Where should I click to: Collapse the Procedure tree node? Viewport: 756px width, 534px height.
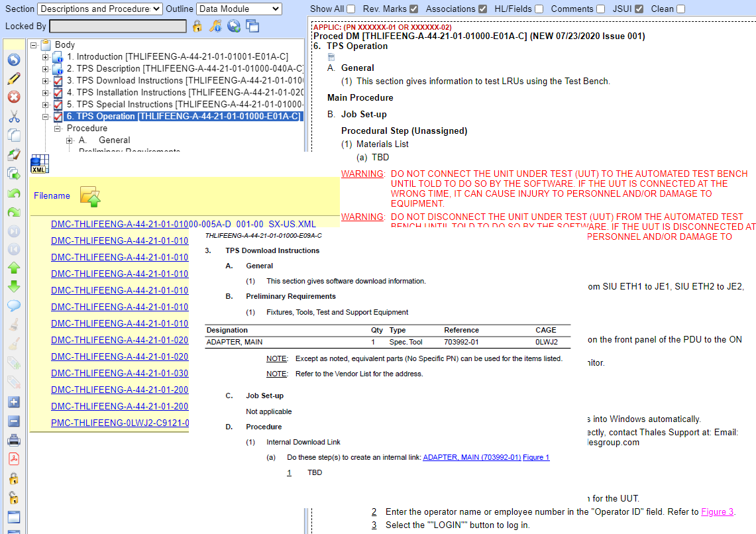coord(58,129)
